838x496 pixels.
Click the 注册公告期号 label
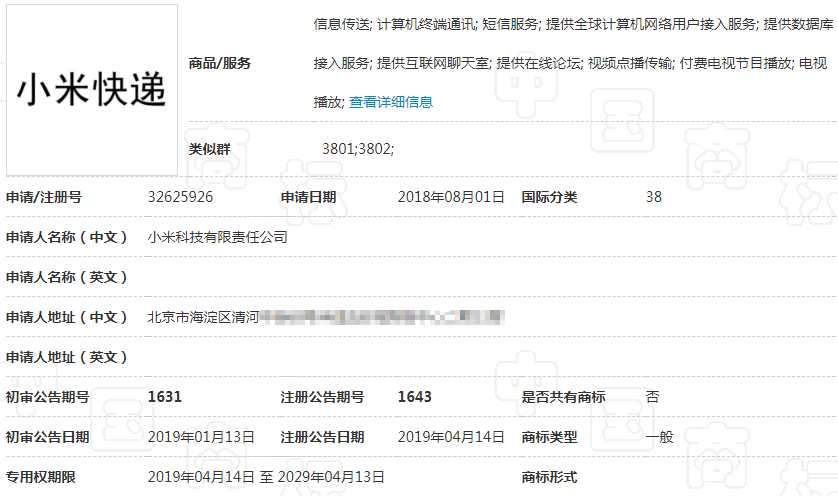[322, 397]
